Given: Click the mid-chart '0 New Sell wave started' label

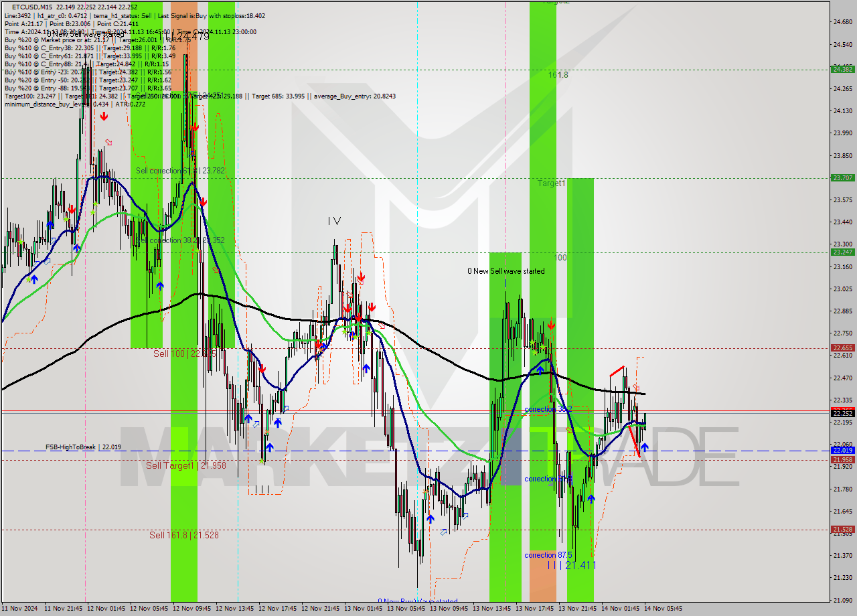Looking at the screenshot, I should (x=506, y=271).
